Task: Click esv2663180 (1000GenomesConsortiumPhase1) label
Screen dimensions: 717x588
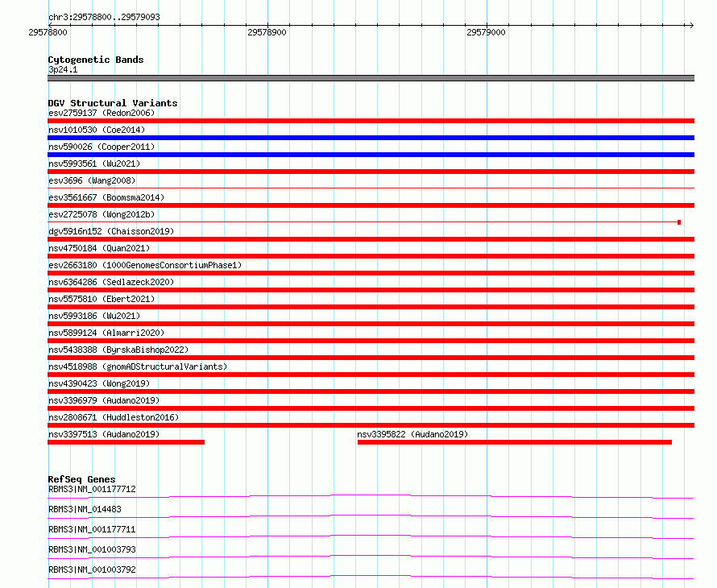Action: coord(145,265)
